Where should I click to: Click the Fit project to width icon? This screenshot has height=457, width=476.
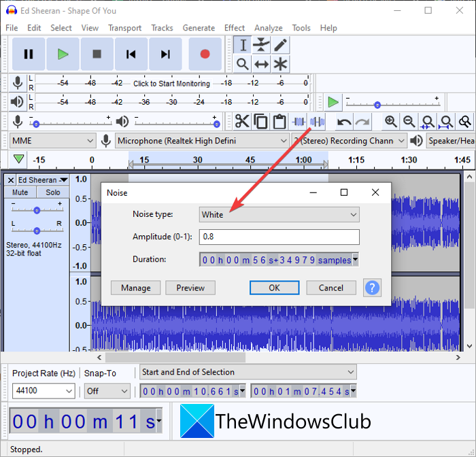446,122
